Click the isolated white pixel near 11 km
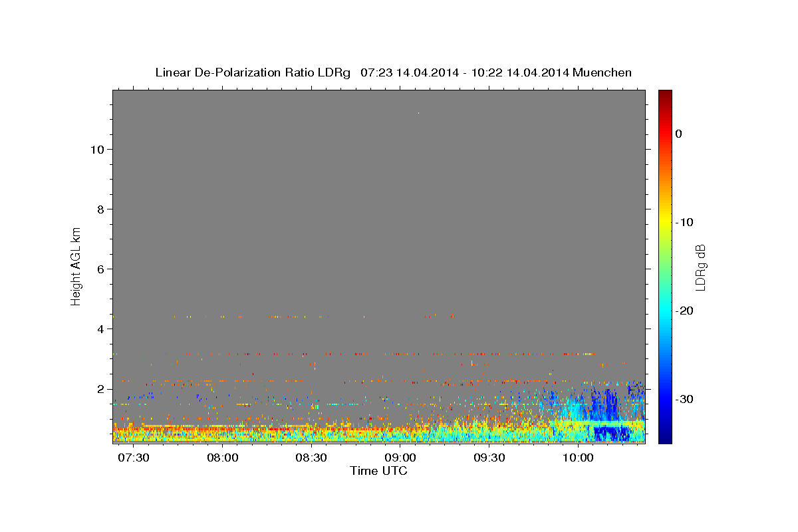Viewport: 798px width, 532px height. (418, 113)
